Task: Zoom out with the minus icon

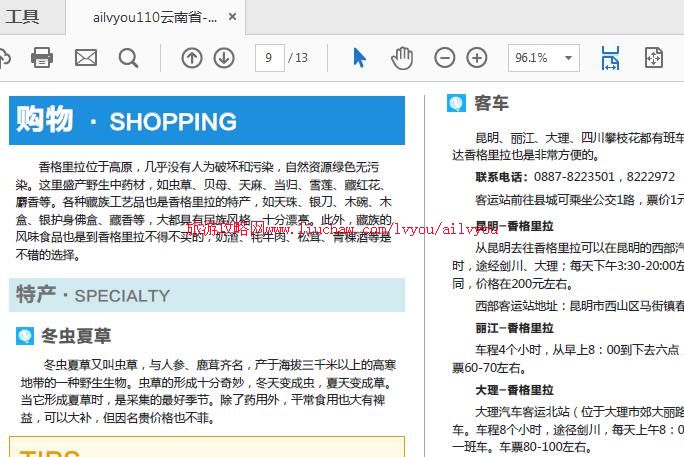Action: tap(445, 58)
